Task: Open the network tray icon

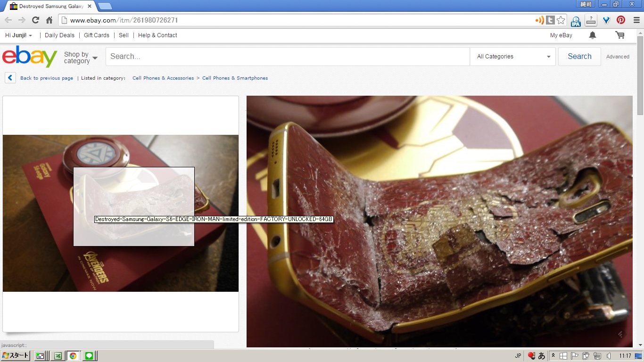Action: 597,356
